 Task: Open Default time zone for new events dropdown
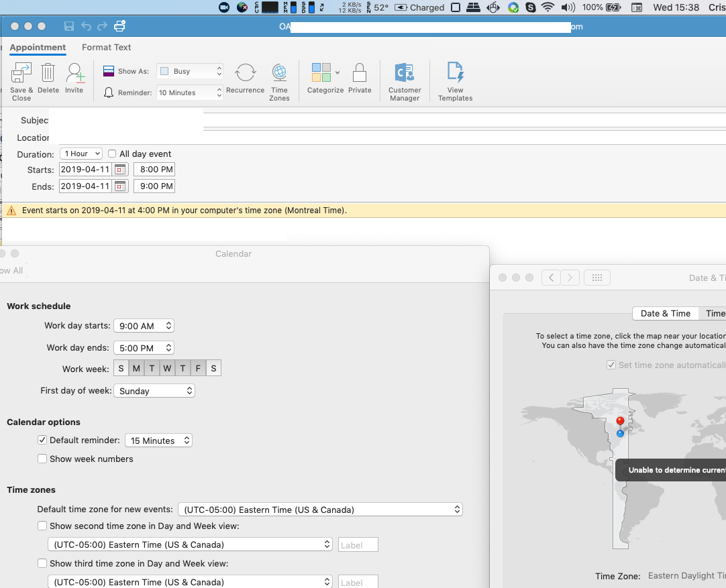click(x=321, y=510)
